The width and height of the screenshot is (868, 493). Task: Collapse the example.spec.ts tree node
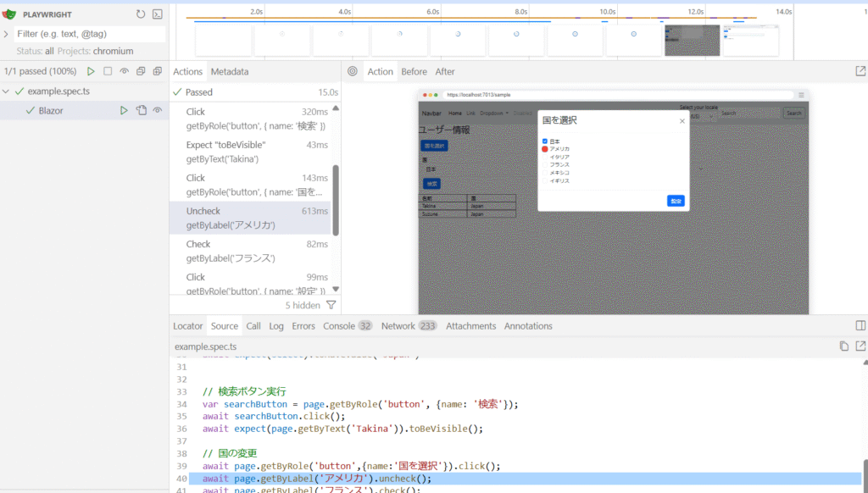(x=7, y=91)
